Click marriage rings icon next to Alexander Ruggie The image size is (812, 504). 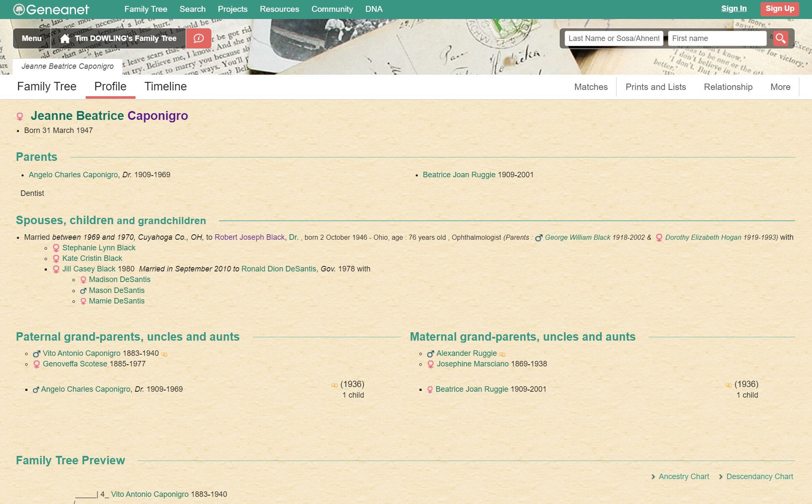(502, 354)
